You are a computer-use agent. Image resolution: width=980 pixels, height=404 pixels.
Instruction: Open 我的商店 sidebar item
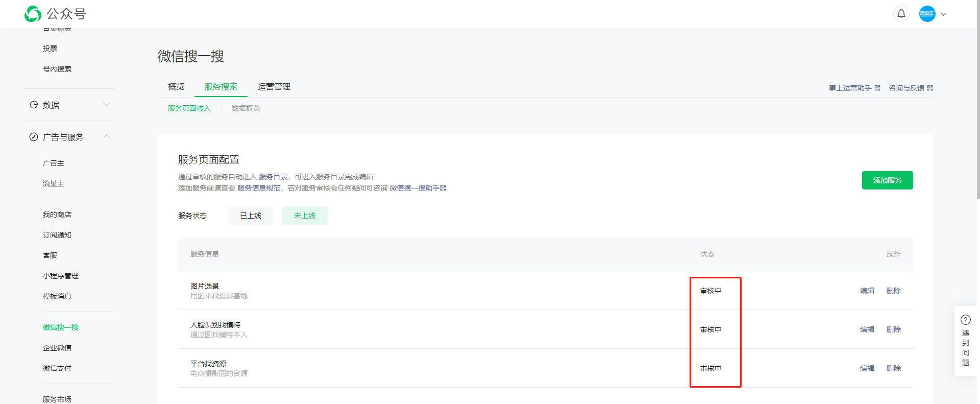tap(57, 215)
